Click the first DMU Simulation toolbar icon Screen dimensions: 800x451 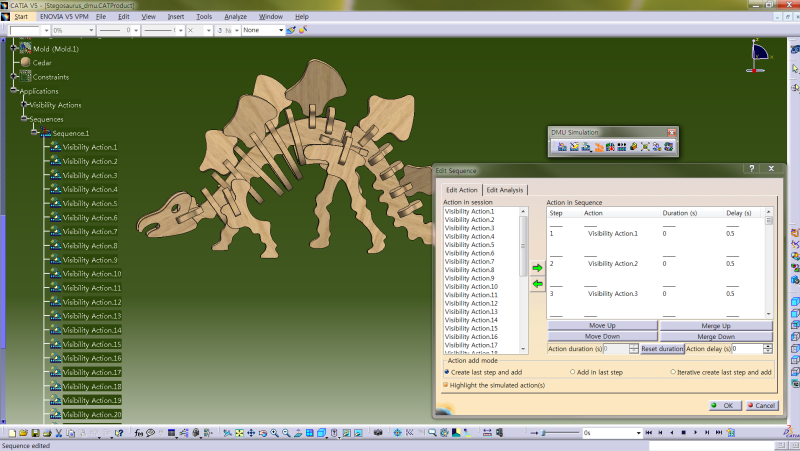coord(562,147)
